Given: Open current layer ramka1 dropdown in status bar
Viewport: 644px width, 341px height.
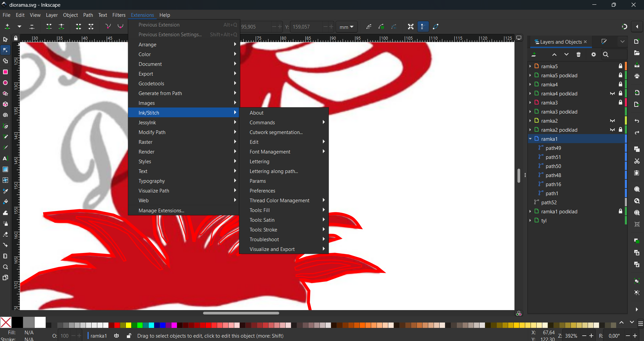Looking at the screenshot, I should [98, 336].
